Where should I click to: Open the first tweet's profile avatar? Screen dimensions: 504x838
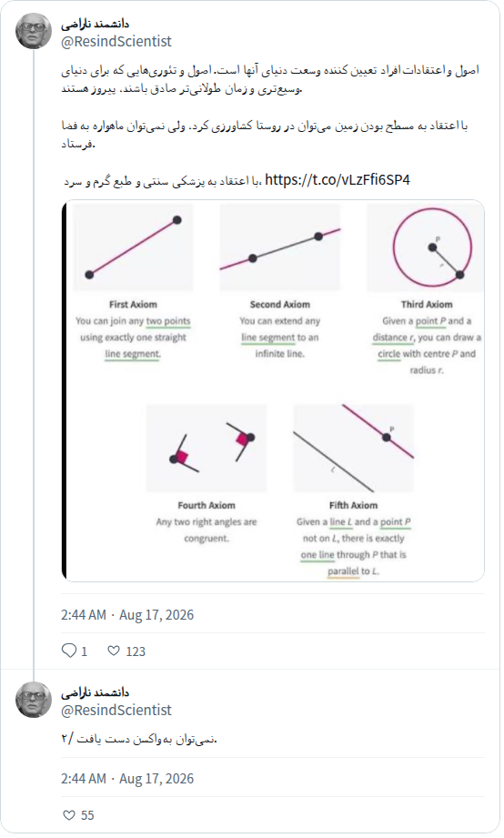pos(34,31)
